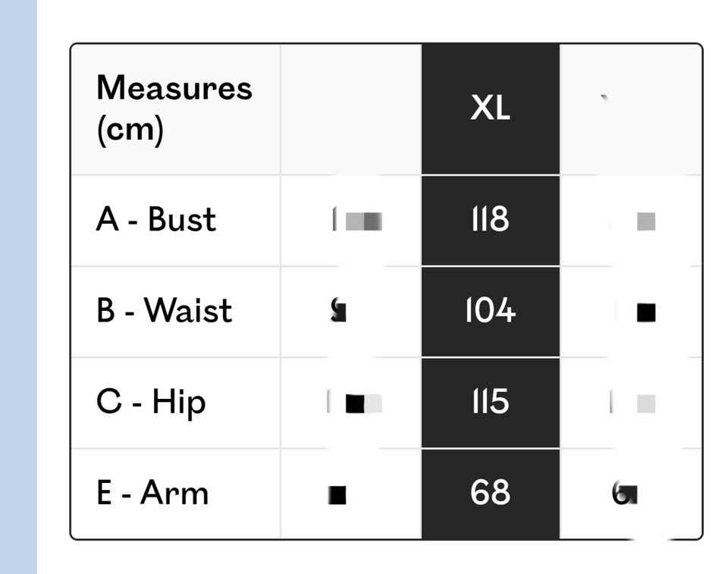
Task: Select the obscured Hip value left of XL
Action: click(x=354, y=403)
